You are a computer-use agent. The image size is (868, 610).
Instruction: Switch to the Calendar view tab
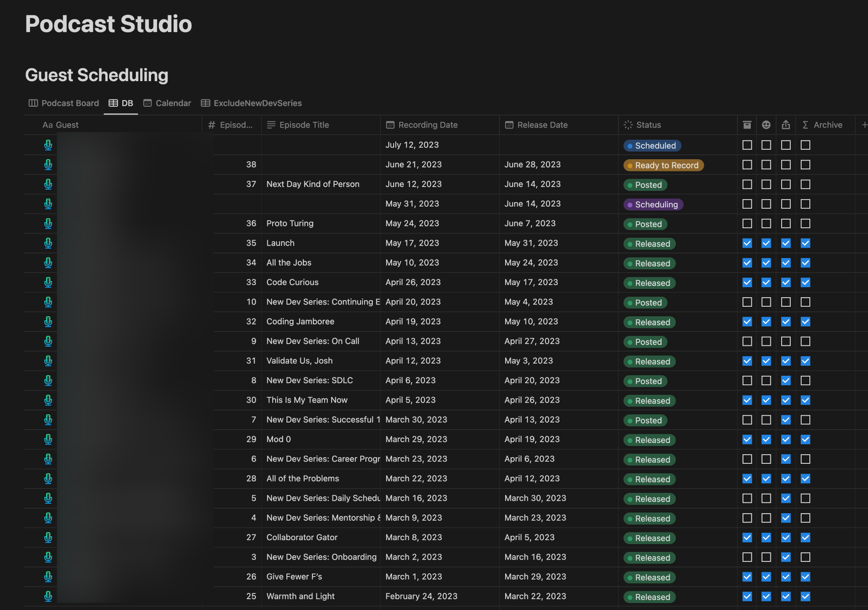click(168, 103)
